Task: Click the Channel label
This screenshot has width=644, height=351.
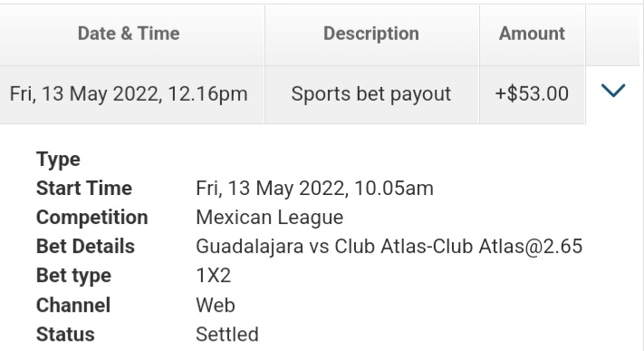Action: (x=73, y=306)
